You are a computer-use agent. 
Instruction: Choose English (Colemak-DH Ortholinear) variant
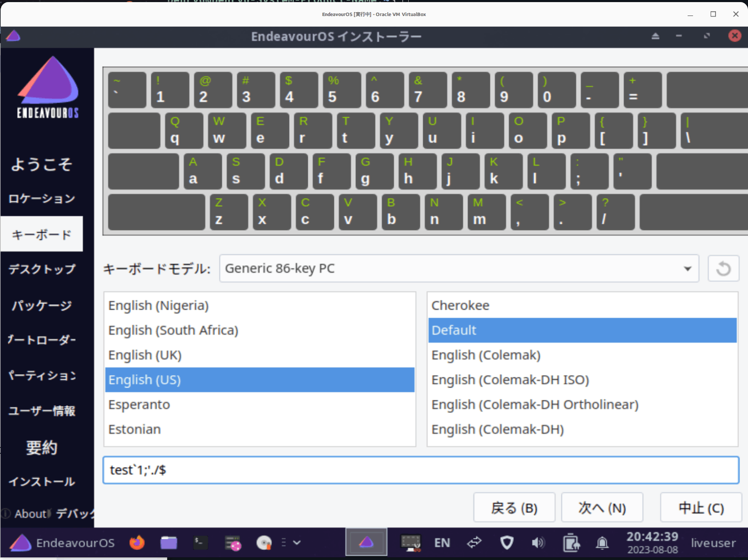582,405
